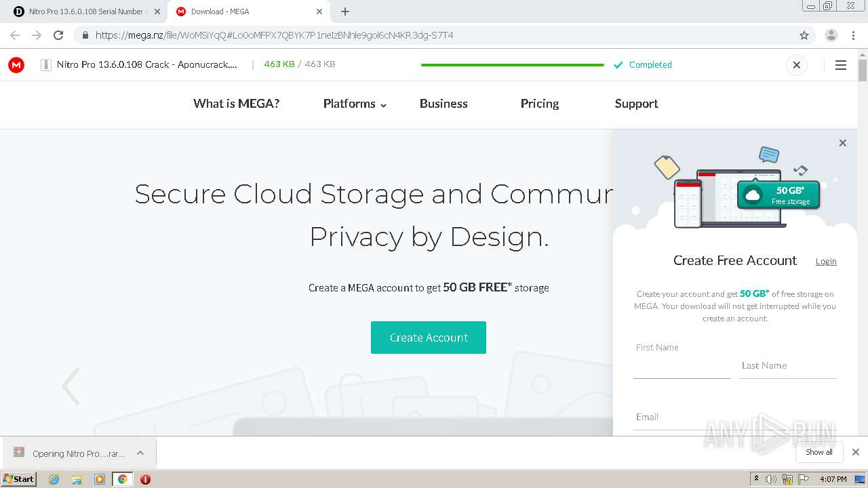This screenshot has height=488, width=868.
Task: Click the teal Create Account button
Action: click(x=429, y=338)
